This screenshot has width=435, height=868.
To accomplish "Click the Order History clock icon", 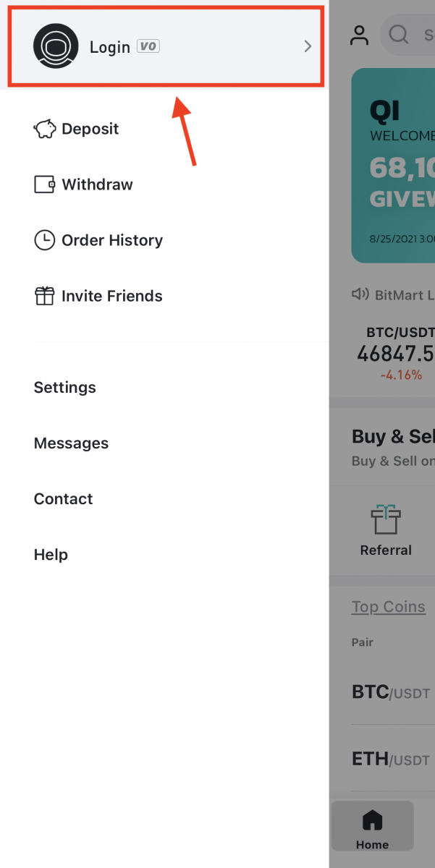I will (x=45, y=240).
